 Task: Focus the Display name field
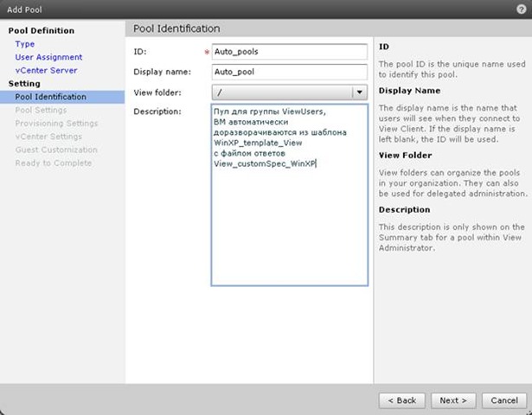(x=290, y=72)
